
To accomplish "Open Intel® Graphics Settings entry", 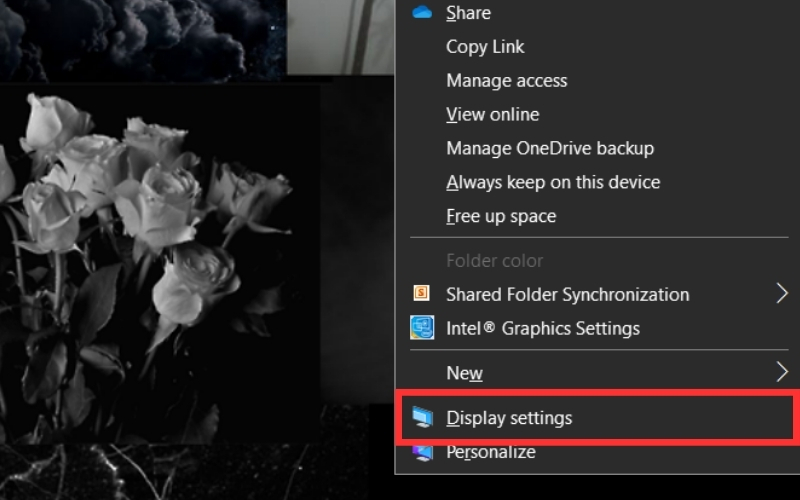I will [543, 329].
